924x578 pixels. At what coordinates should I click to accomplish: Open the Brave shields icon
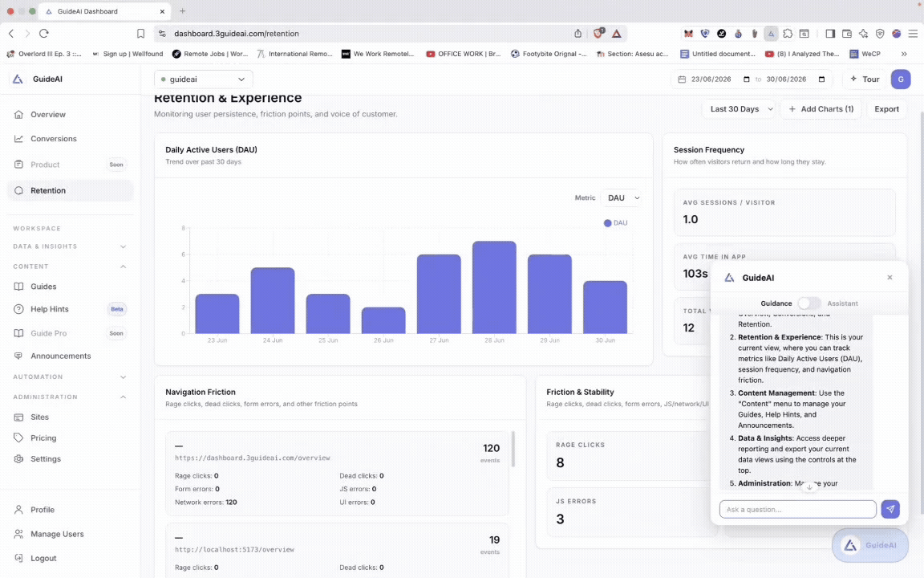click(x=598, y=34)
